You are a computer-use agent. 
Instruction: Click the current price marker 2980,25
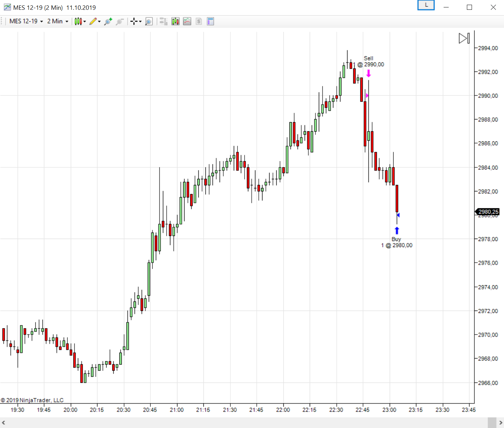coord(487,212)
